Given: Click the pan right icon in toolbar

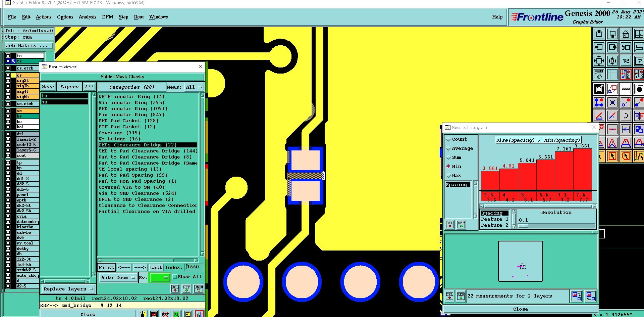Looking at the screenshot, I should (612, 47).
